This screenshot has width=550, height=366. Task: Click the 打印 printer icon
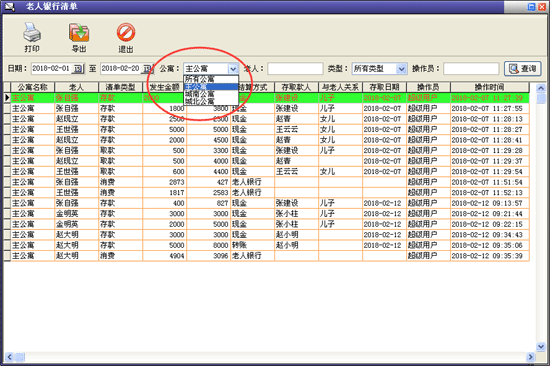pos(32,32)
